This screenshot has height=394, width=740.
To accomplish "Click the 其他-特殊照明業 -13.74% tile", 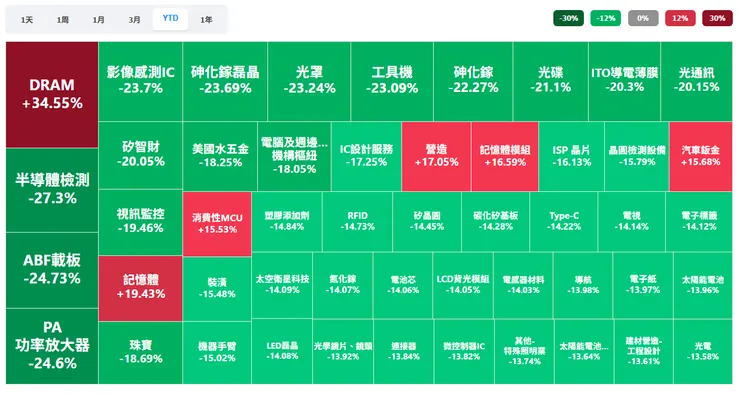I will point(524,351).
